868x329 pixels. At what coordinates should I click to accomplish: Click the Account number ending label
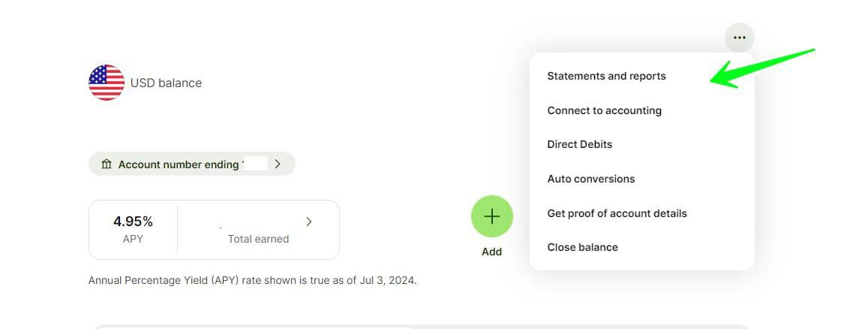(x=179, y=164)
